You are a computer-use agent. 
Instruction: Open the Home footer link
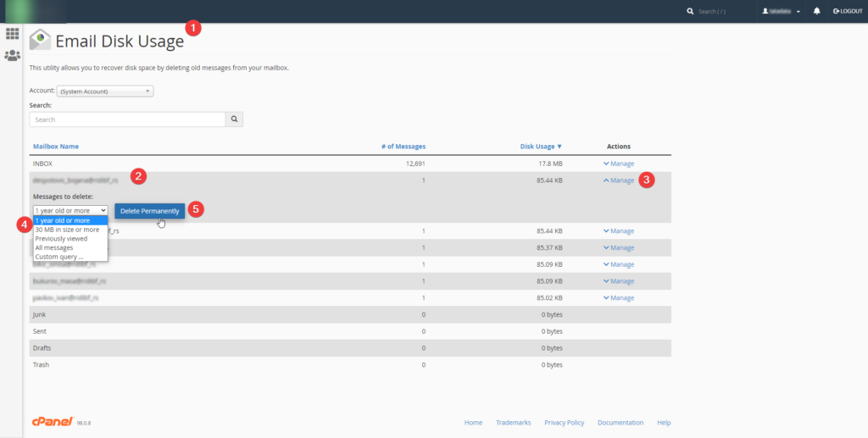tap(473, 423)
